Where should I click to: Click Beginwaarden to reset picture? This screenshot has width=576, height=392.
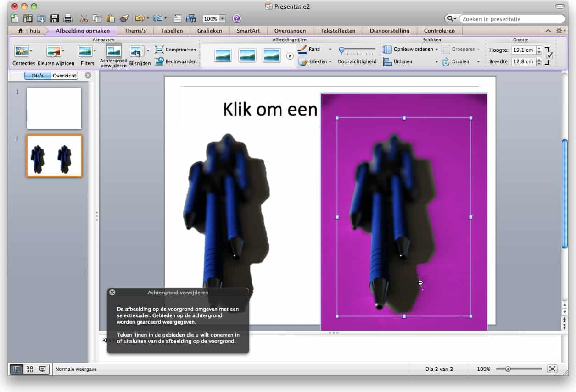175,61
